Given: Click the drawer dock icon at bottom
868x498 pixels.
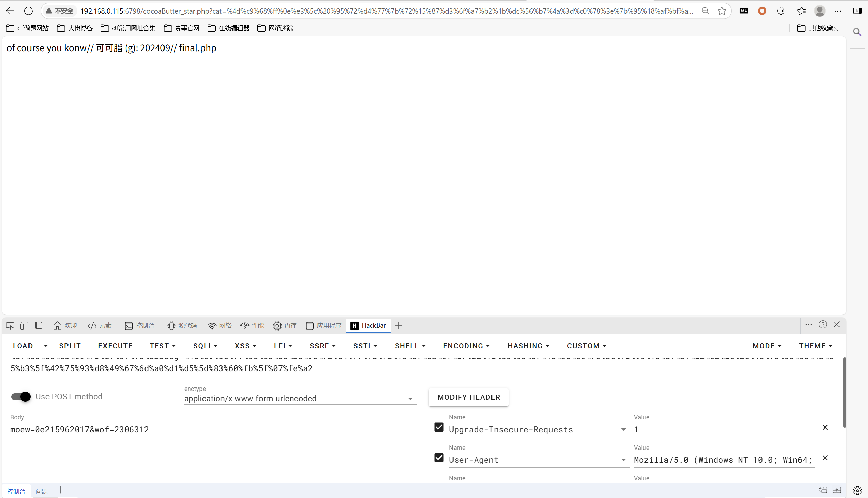Looking at the screenshot, I should 823,490.
